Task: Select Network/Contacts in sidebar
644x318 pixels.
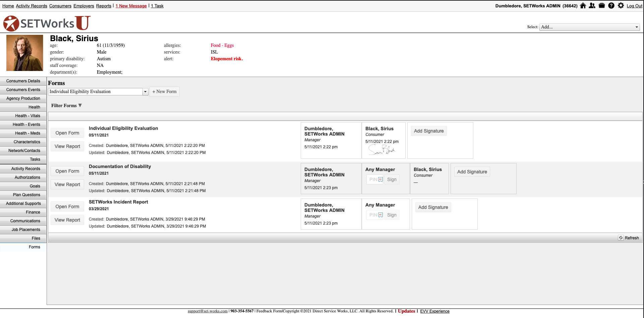Action: tap(23, 151)
